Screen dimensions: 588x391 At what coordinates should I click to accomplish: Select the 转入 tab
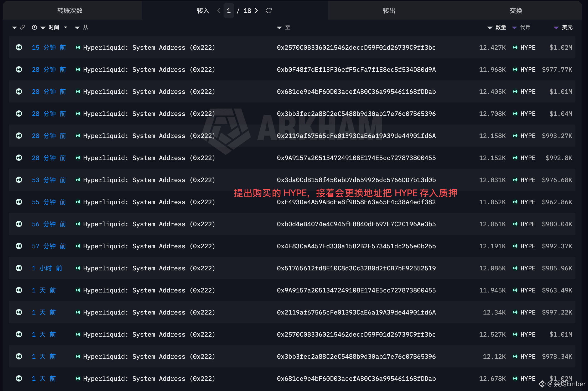203,11
